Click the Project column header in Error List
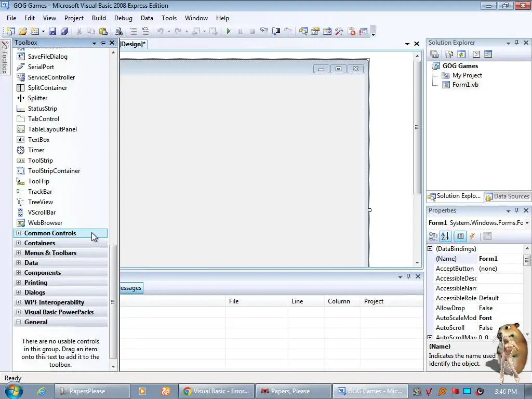 pos(392,301)
